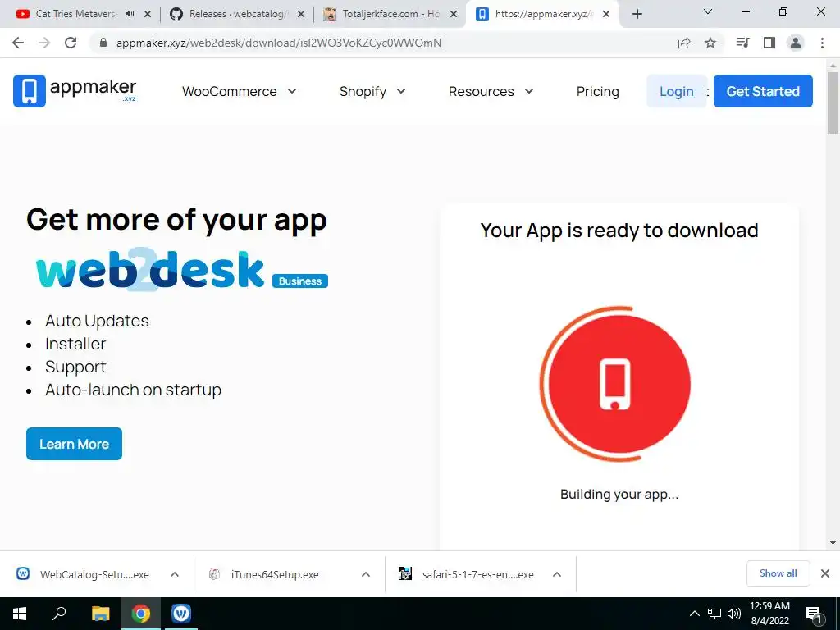
Task: Open the notification center icon
Action: coord(814,614)
